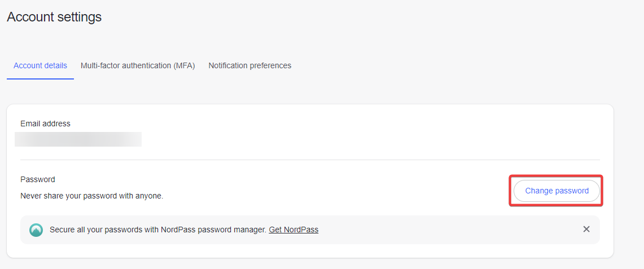Click empty space inside the NordPass banner

click(x=452, y=230)
